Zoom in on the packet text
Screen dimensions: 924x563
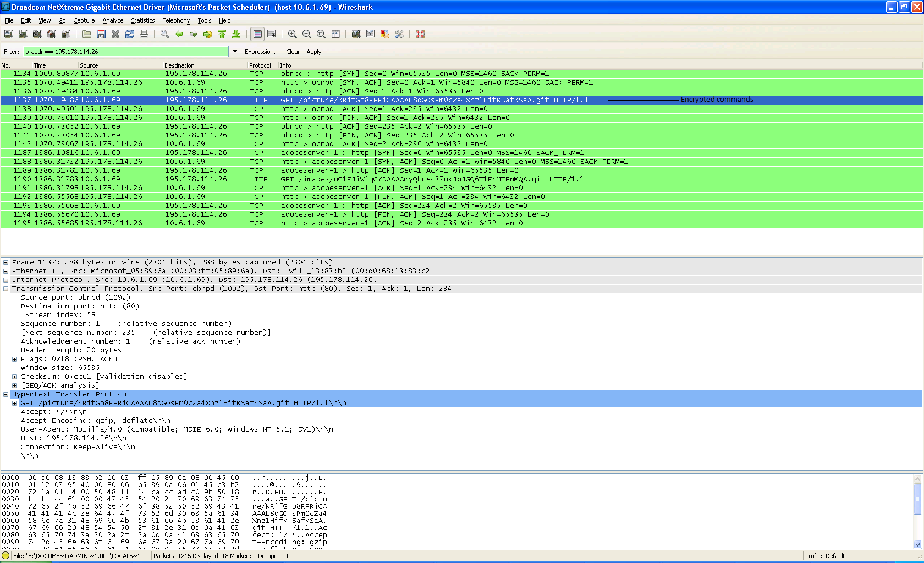click(293, 34)
